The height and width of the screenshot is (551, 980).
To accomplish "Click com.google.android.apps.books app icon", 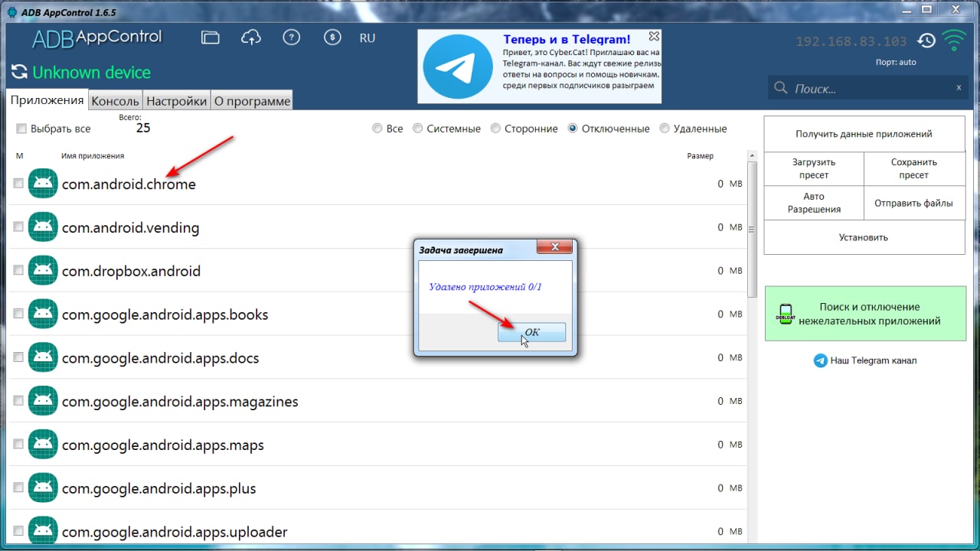I will tap(43, 315).
